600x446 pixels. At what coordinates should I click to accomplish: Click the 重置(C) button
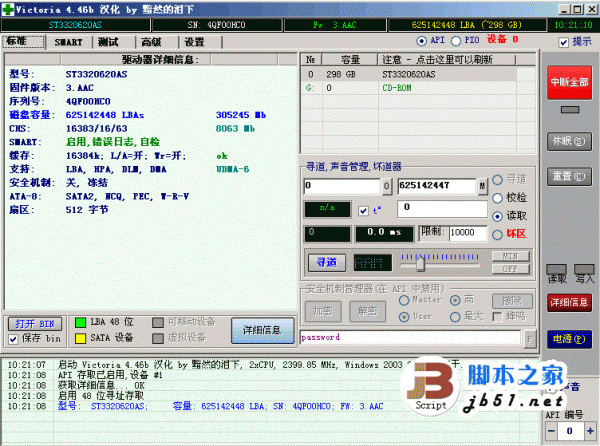click(569, 176)
